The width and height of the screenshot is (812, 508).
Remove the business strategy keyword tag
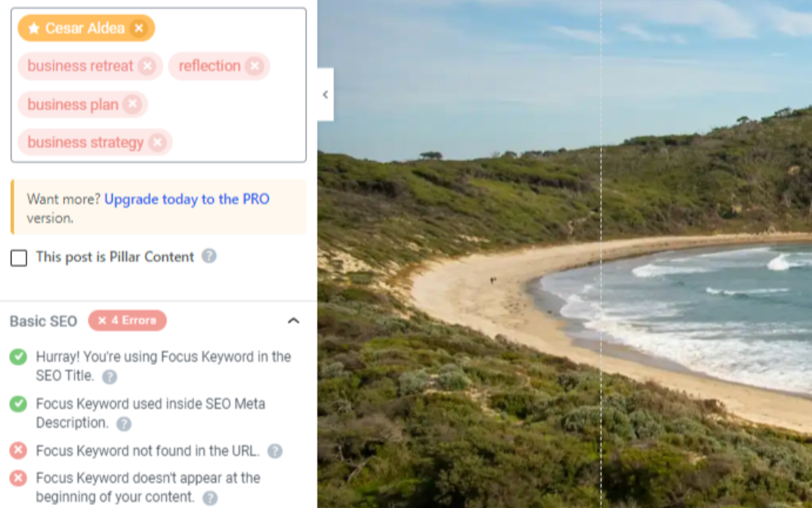[157, 142]
